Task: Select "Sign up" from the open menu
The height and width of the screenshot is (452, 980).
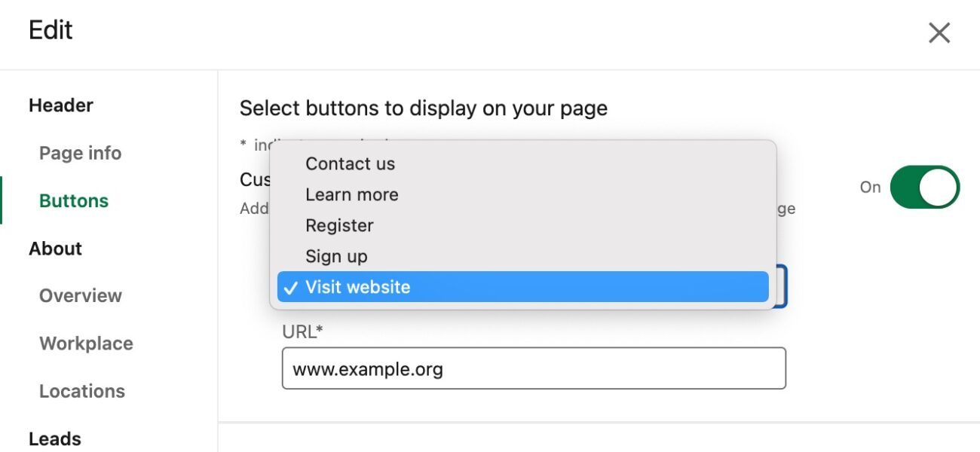Action: pyautogui.click(x=336, y=256)
